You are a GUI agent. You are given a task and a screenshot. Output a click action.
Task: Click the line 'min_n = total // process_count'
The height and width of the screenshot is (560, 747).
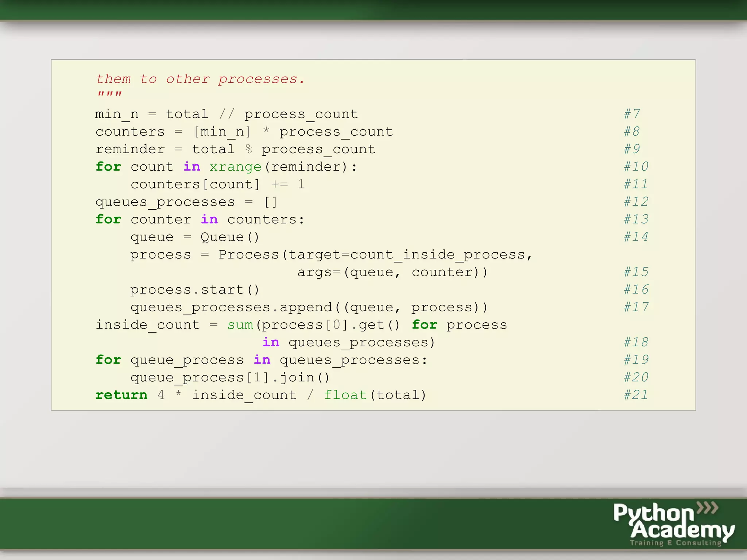pos(227,114)
